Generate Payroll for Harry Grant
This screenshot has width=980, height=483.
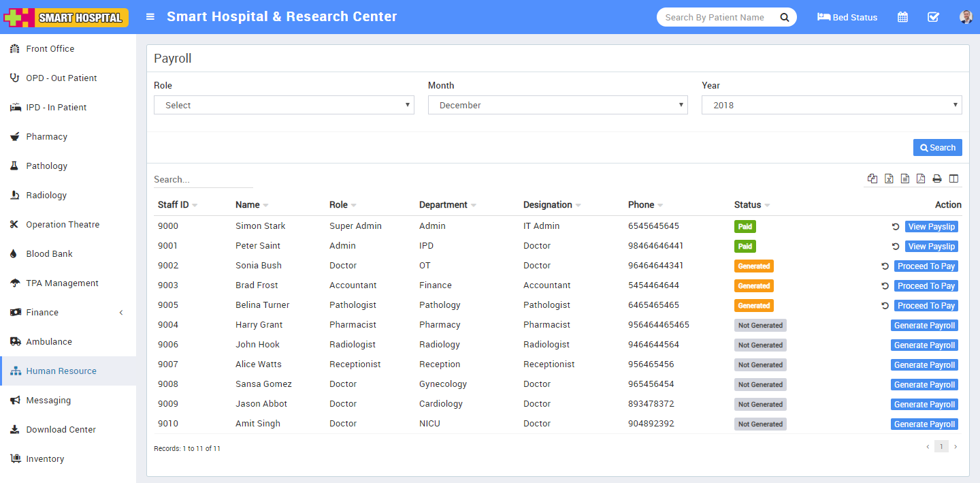click(x=924, y=326)
